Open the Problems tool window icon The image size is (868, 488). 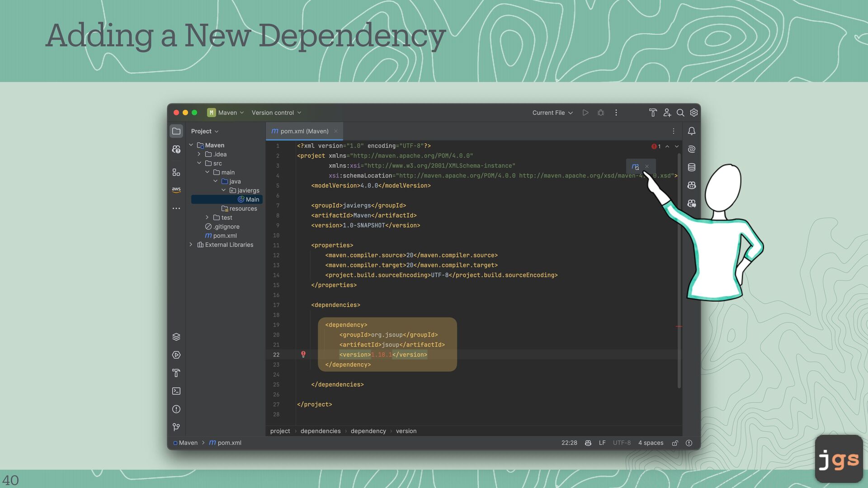point(176,409)
